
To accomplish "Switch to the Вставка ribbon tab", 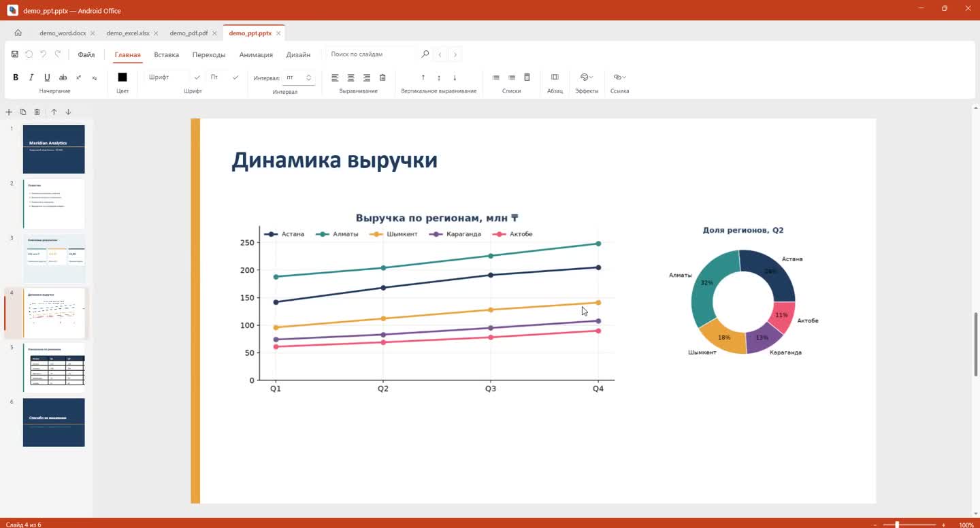I will pos(167,54).
